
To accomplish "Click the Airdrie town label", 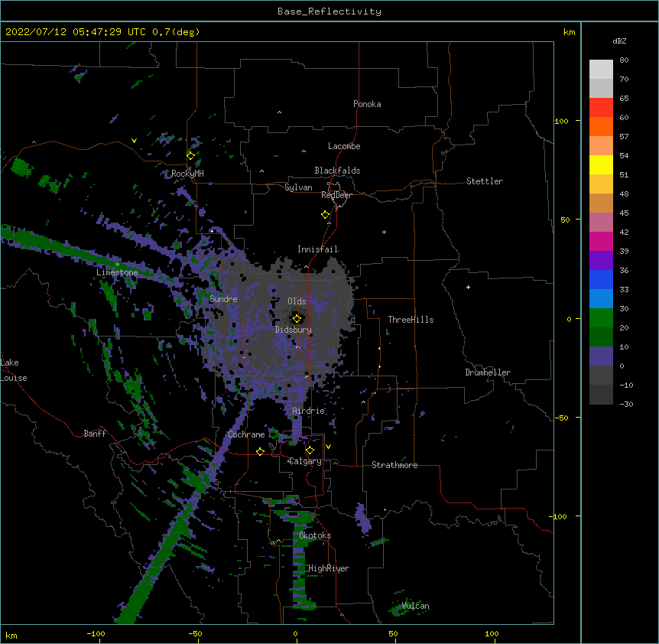I will pyautogui.click(x=309, y=411).
